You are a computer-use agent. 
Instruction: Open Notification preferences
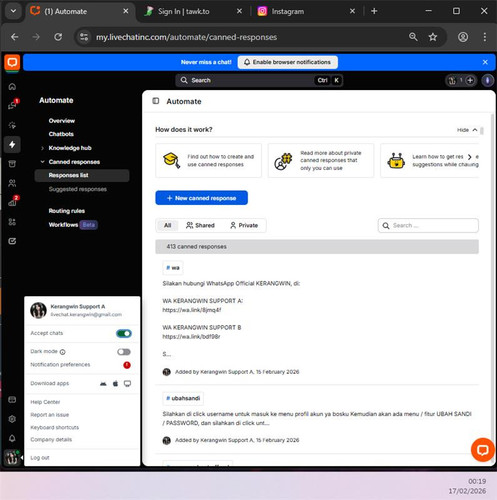pos(60,365)
